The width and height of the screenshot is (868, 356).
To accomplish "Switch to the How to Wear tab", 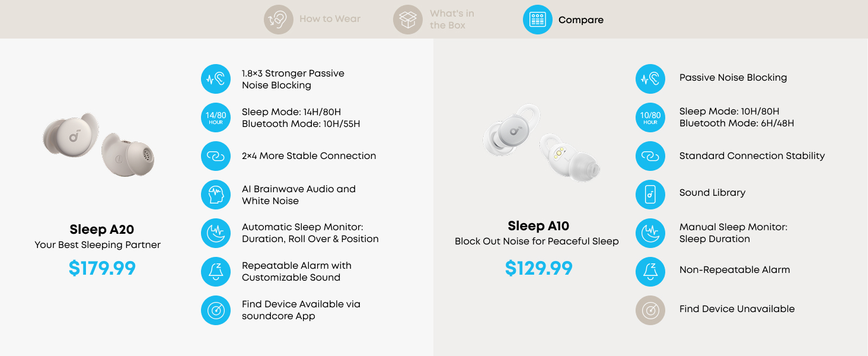I will 329,19.
